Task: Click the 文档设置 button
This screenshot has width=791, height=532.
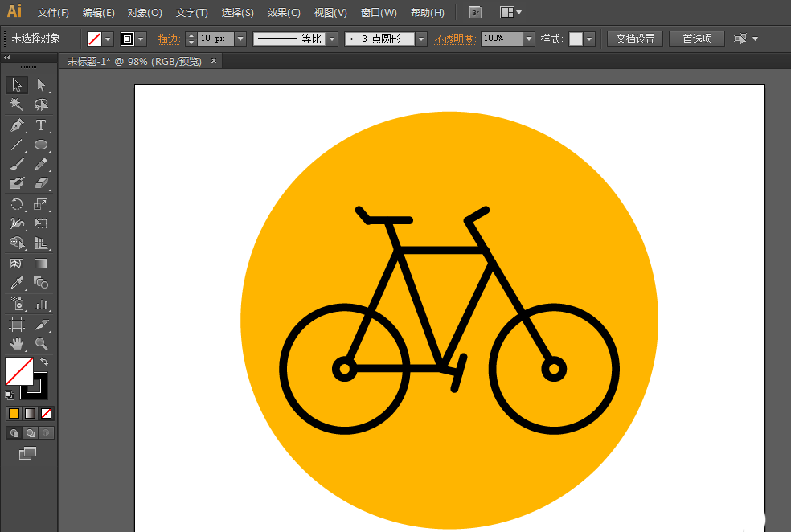Action: pos(635,39)
